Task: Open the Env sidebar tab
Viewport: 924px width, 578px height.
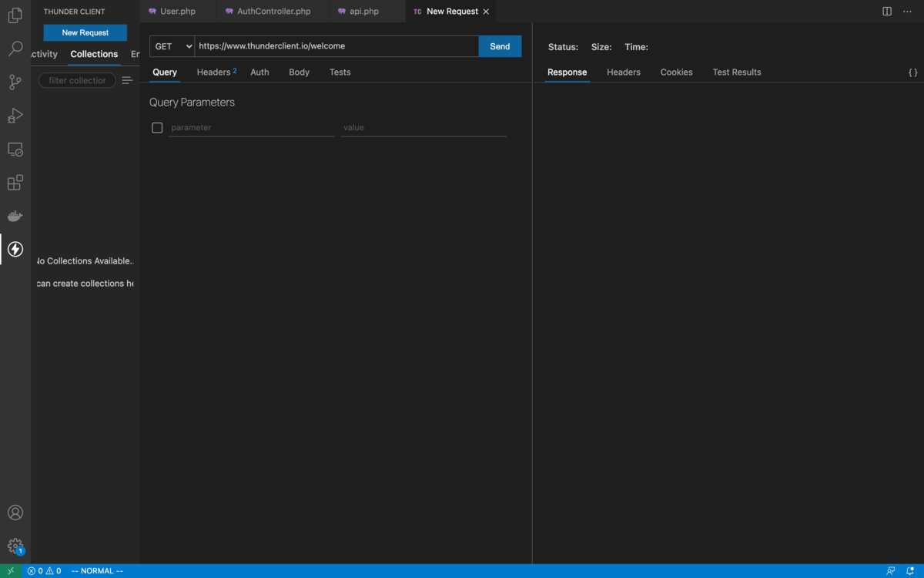Action: (135, 54)
